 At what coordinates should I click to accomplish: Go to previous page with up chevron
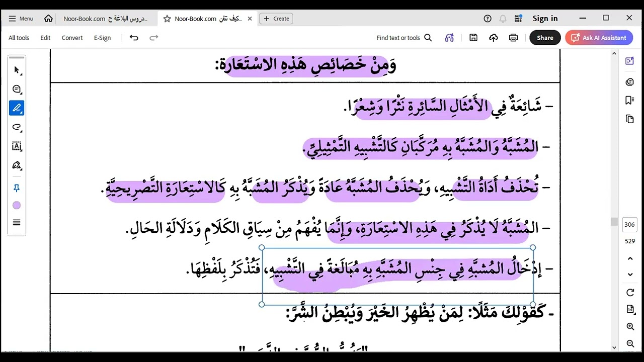[630, 258]
